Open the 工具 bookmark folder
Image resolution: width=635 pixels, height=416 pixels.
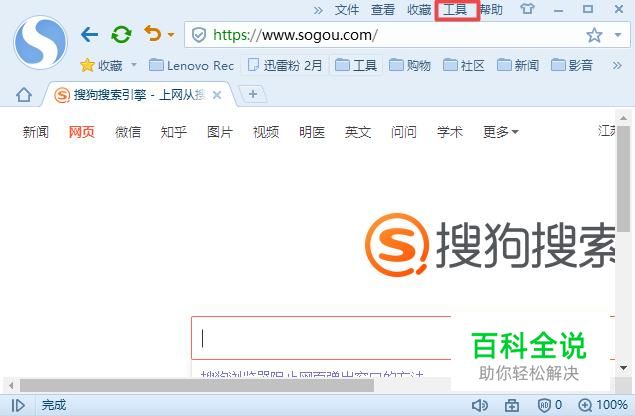click(x=356, y=65)
